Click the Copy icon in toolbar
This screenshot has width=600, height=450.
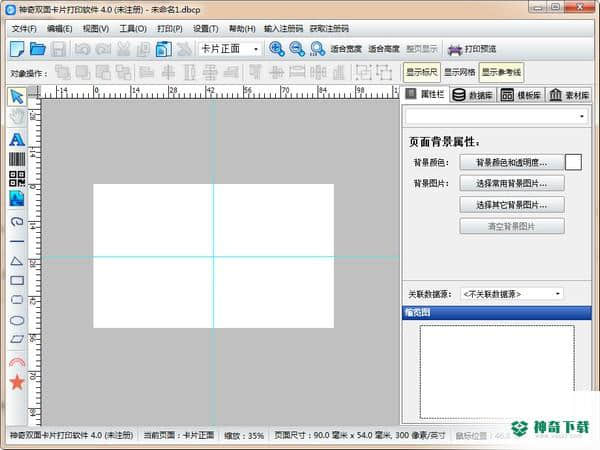coord(143,49)
